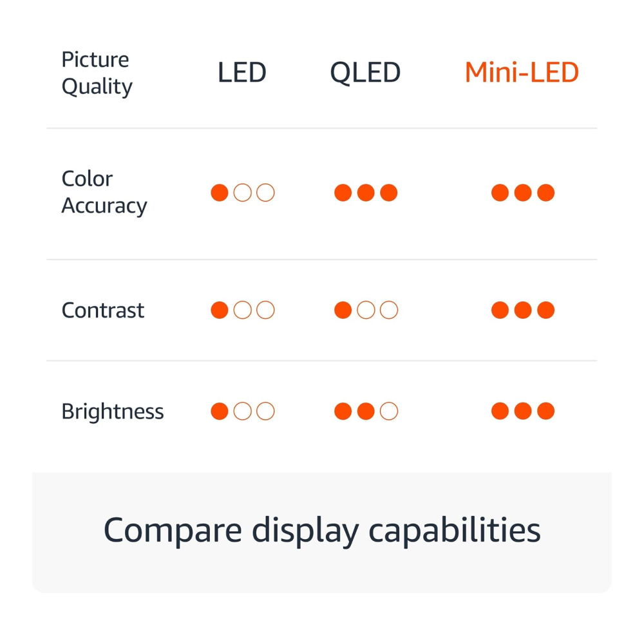Select the QLED Contrast rating dots
The image size is (644, 644).
366,310
